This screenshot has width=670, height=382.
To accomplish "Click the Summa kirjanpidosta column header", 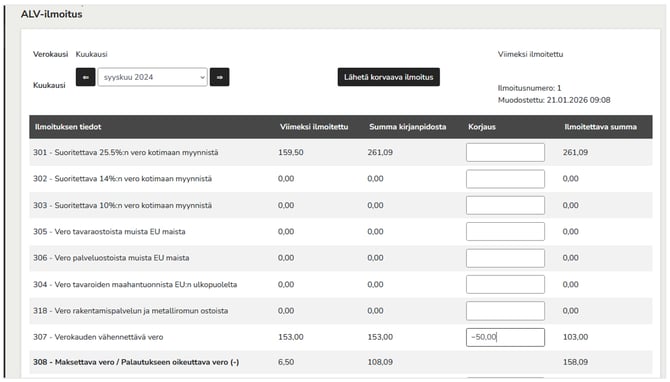I will click(408, 127).
